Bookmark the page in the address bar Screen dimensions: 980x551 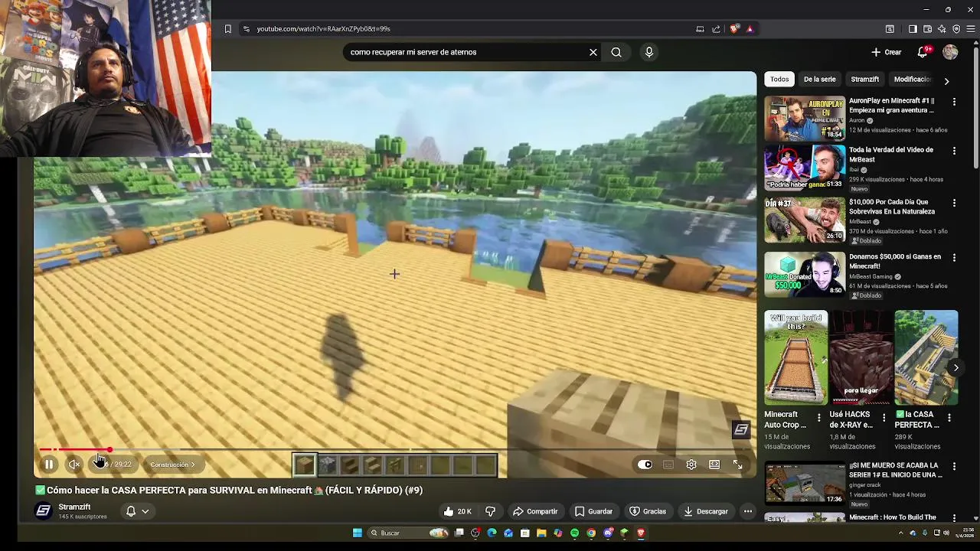pyautogui.click(x=227, y=29)
